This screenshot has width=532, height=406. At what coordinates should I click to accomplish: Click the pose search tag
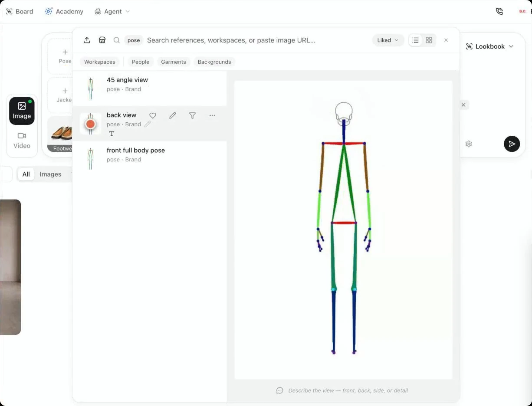tap(134, 40)
